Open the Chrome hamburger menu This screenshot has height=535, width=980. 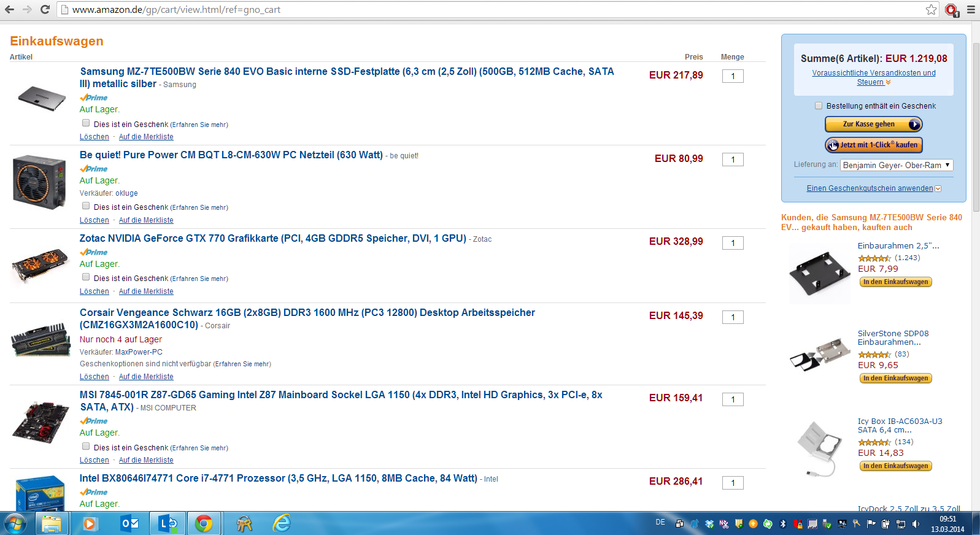click(971, 9)
